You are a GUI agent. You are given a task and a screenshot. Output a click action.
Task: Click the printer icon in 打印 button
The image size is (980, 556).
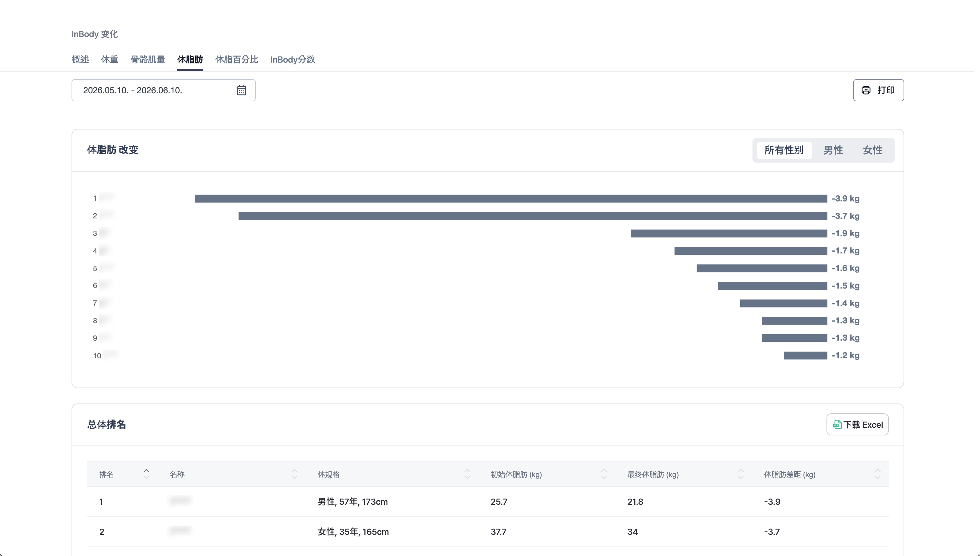click(x=866, y=90)
